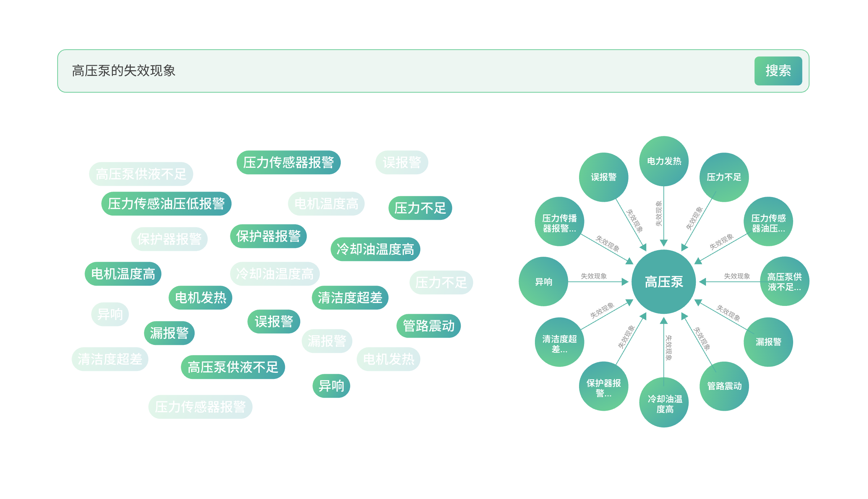Focus the search field containing 高压泵的失效现象
Image resolution: width=868 pixels, height=499 pixels.
coord(405,71)
